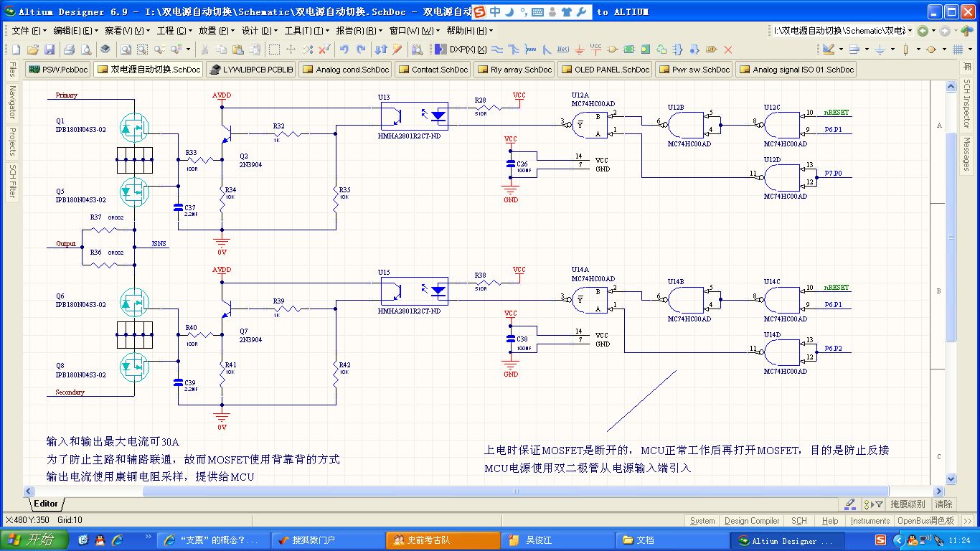Select the Place Net Label tool
The image size is (980, 551).
pyautogui.click(x=563, y=50)
